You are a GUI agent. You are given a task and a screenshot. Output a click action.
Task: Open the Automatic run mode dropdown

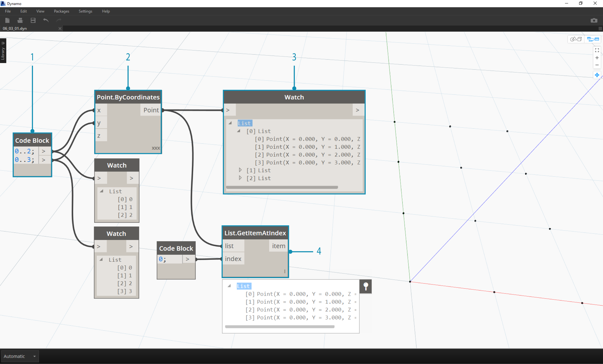click(20, 356)
